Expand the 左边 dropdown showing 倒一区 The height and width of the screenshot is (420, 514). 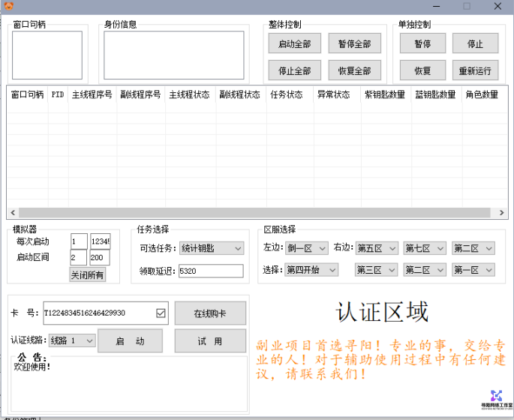click(305, 248)
